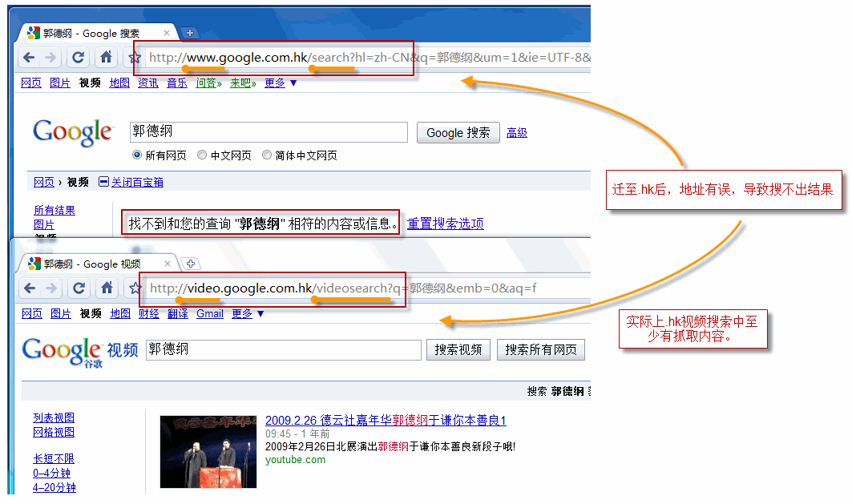Viewport: 852px width, 504px height.
Task: Click the address bar showing video.google.com.hk
Action: (x=369, y=288)
